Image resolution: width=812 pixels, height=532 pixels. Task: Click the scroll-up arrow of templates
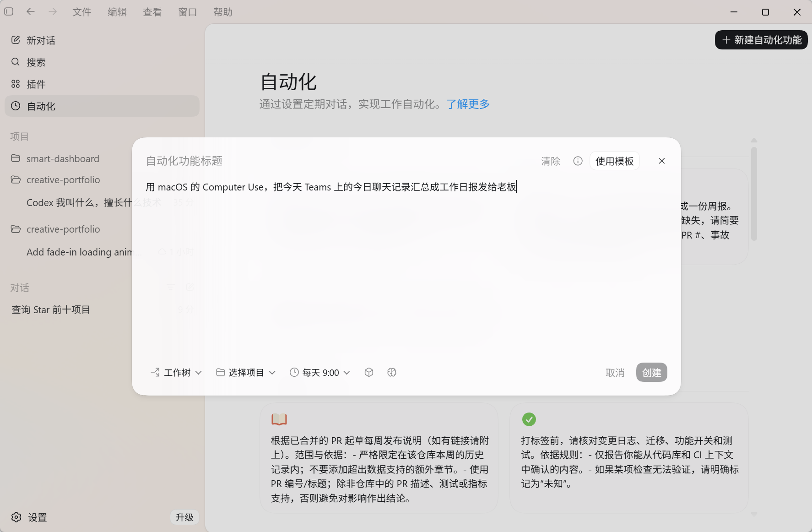click(754, 140)
